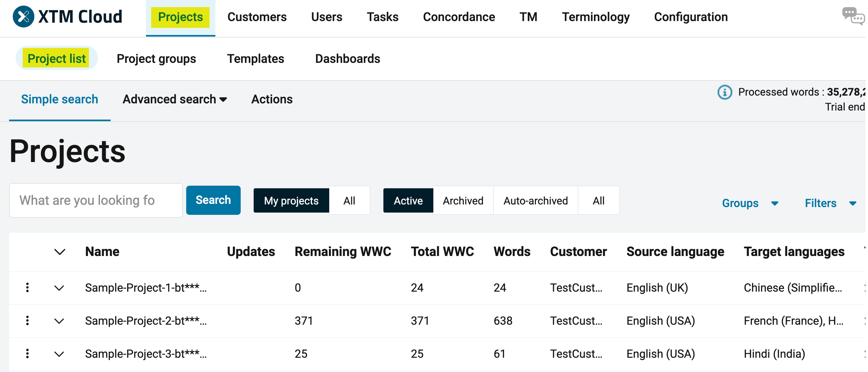Expand the Filters dropdown
Image resolution: width=868 pixels, height=372 pixels.
830,203
